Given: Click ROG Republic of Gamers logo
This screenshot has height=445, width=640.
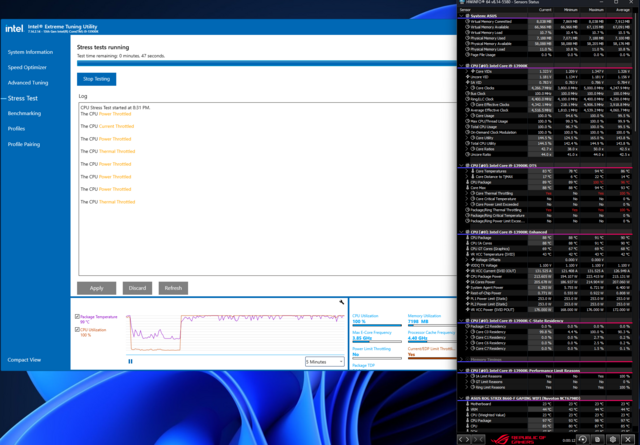Looking at the screenshot, I should click(518, 439).
